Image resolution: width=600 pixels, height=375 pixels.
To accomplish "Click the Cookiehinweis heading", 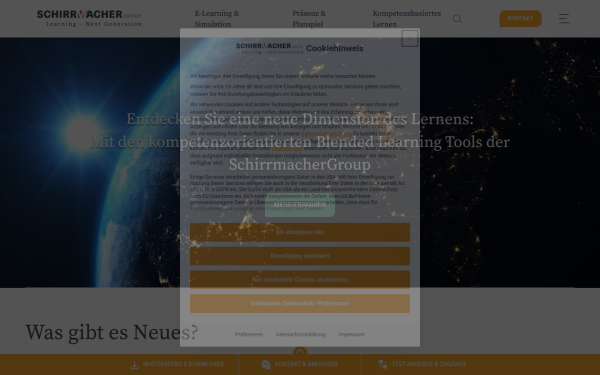I will [x=335, y=48].
